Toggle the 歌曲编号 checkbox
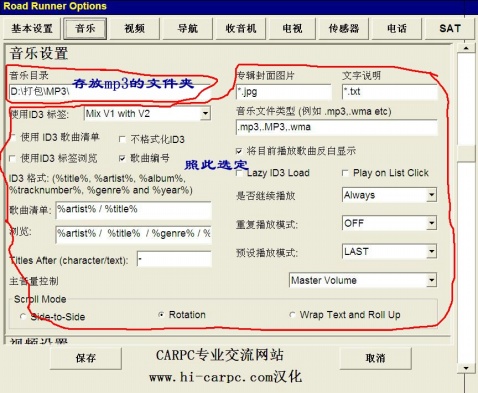 pos(122,158)
